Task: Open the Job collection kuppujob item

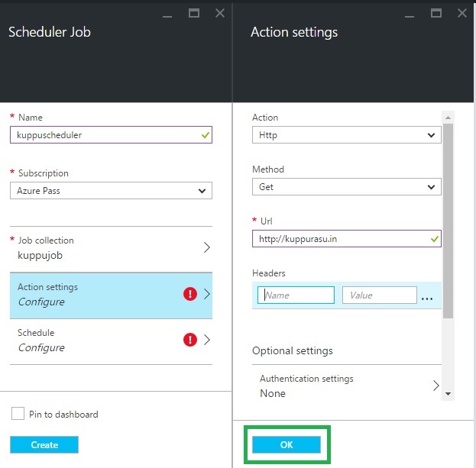Action: (111, 248)
